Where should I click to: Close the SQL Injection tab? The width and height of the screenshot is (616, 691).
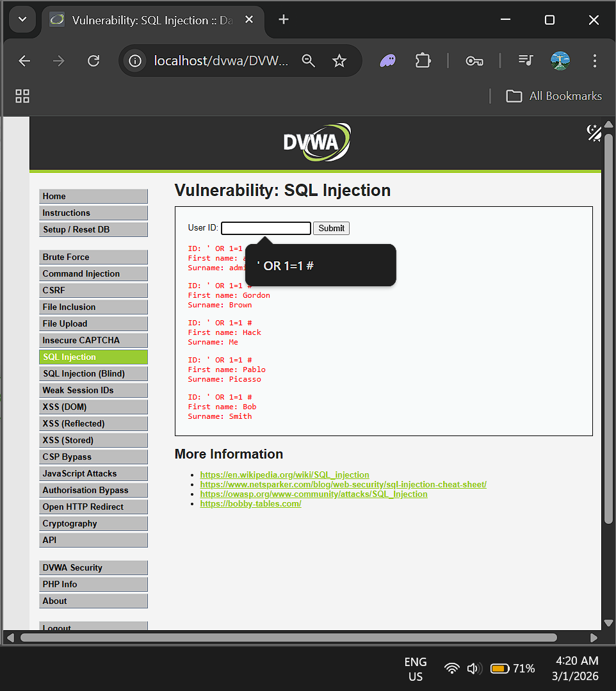pyautogui.click(x=249, y=20)
